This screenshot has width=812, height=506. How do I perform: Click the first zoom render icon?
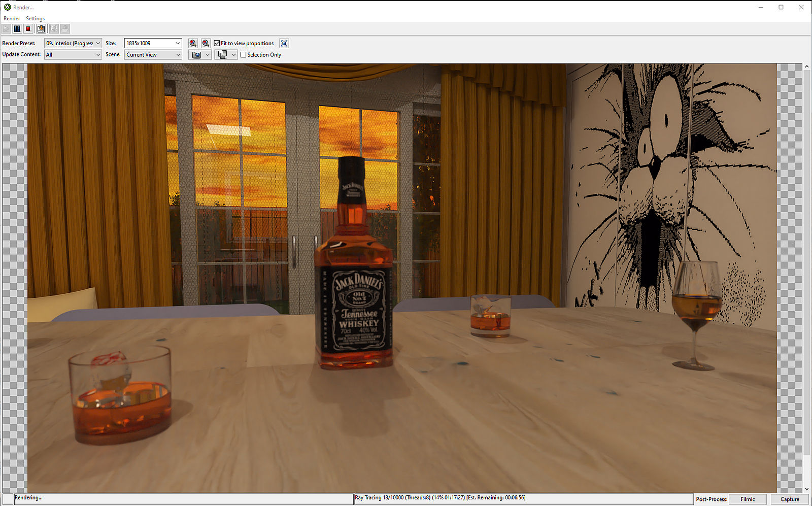(193, 43)
